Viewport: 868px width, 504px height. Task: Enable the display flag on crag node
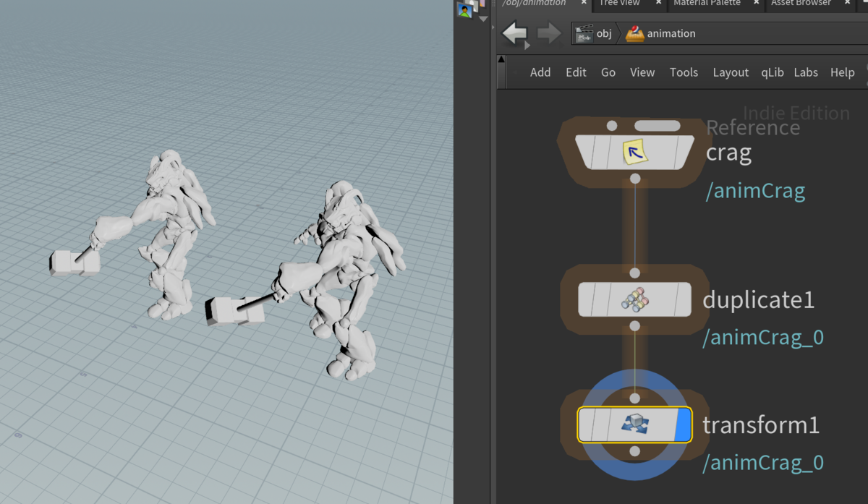click(681, 152)
